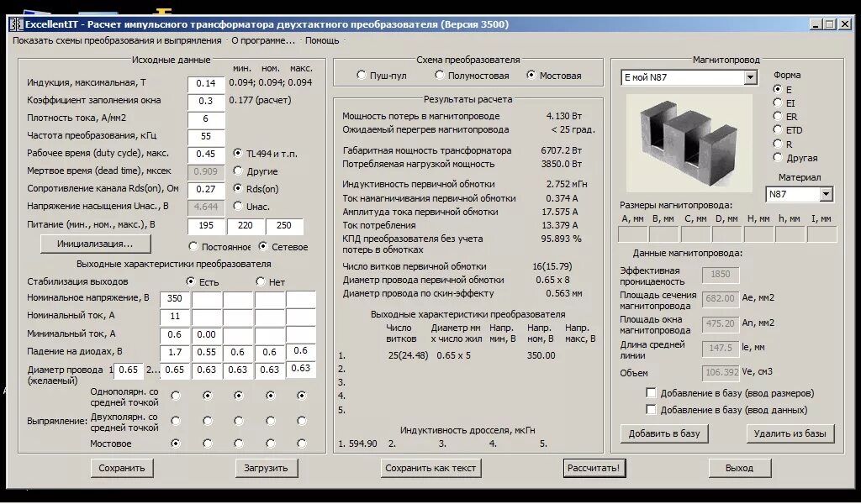Click the nominal supply voltage field 220
This screenshot has height=504, width=861.
click(246, 225)
